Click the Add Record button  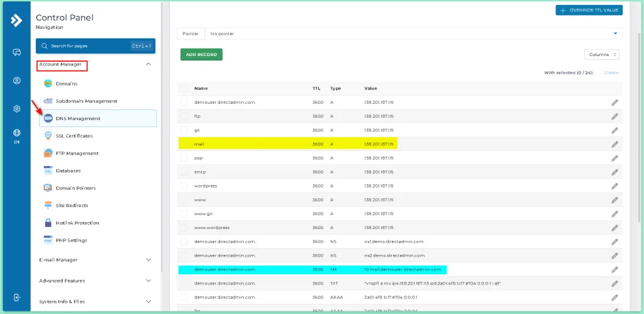[201, 54]
